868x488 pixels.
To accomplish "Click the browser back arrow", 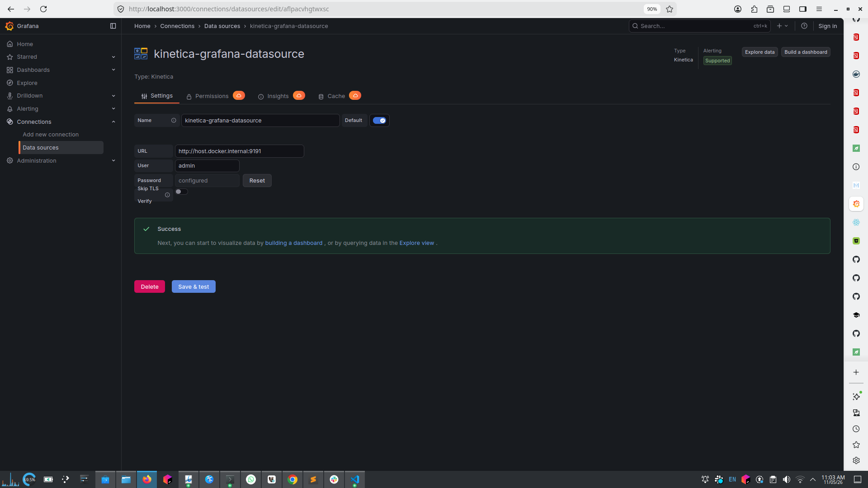I will (11, 9).
